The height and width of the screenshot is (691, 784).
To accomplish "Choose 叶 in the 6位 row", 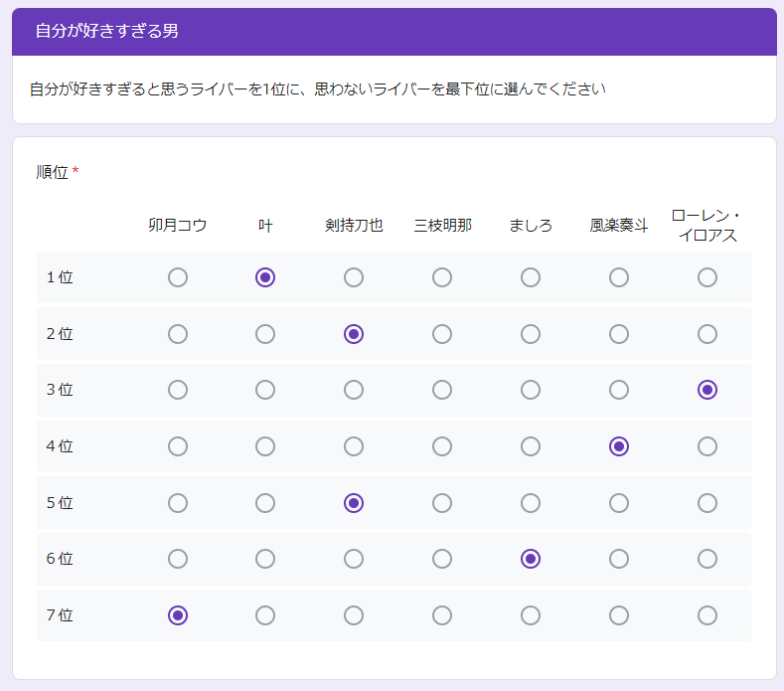I will (265, 559).
